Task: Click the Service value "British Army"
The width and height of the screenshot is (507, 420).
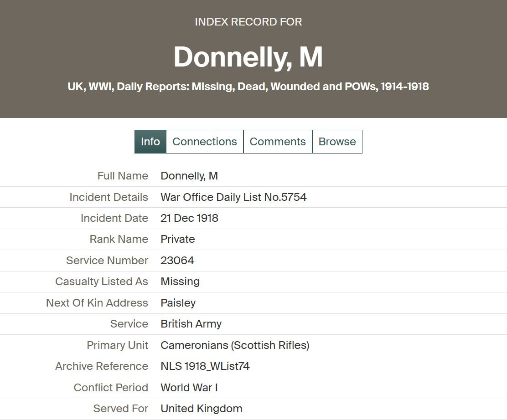Action: click(x=191, y=324)
